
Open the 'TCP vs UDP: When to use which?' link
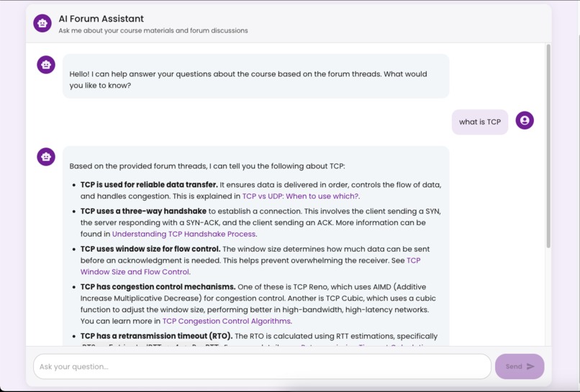pyautogui.click(x=300, y=196)
